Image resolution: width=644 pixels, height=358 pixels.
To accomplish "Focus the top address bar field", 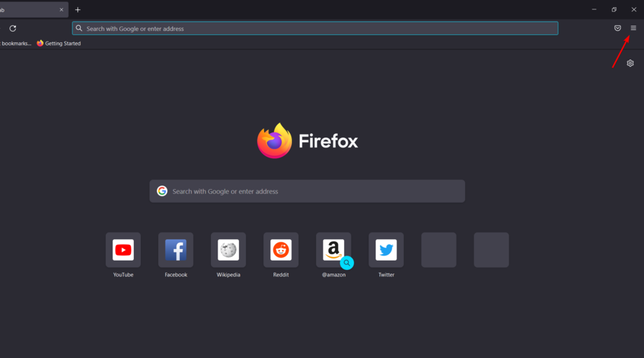I will (315, 29).
